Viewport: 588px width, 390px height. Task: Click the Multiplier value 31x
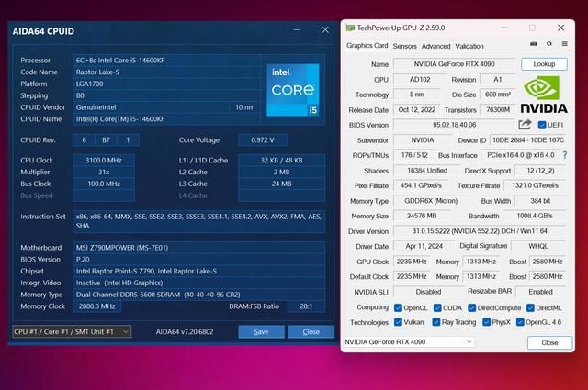click(x=104, y=172)
